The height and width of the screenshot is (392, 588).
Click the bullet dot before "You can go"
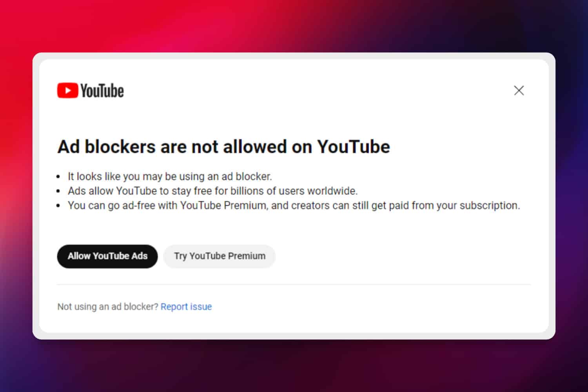click(58, 206)
